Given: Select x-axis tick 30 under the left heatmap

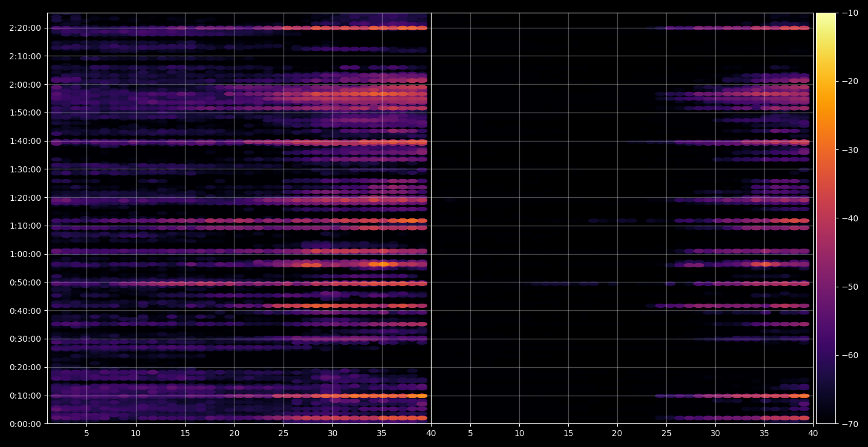Looking at the screenshot, I should (332, 433).
